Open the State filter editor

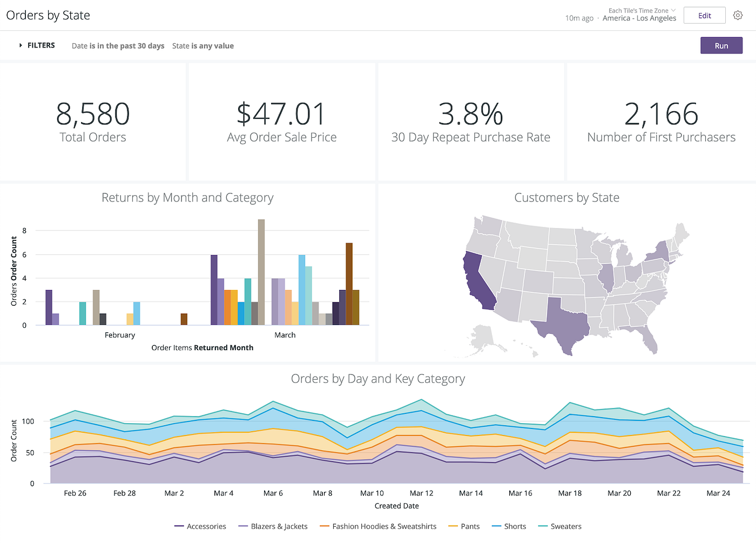coord(203,45)
